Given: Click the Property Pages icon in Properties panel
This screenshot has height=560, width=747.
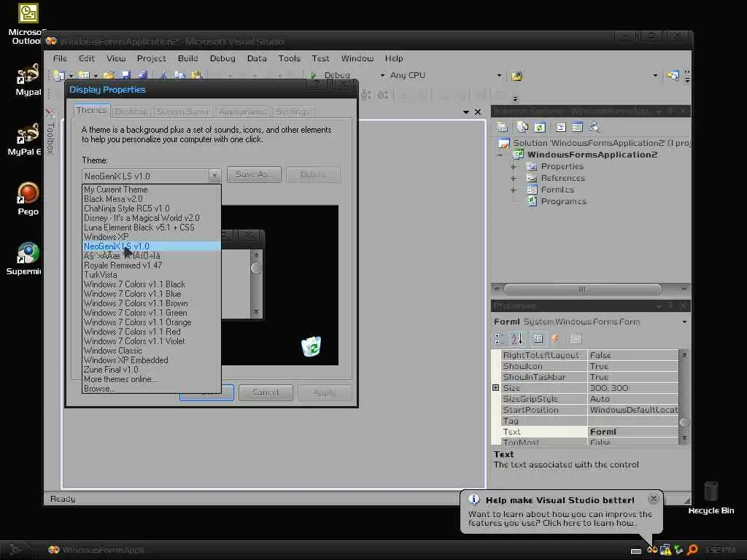Looking at the screenshot, I should point(576,338).
